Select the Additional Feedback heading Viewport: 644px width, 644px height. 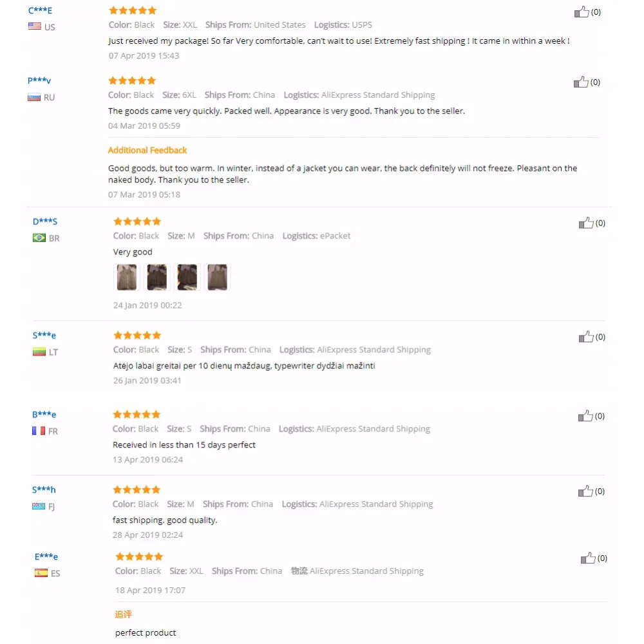tap(147, 150)
